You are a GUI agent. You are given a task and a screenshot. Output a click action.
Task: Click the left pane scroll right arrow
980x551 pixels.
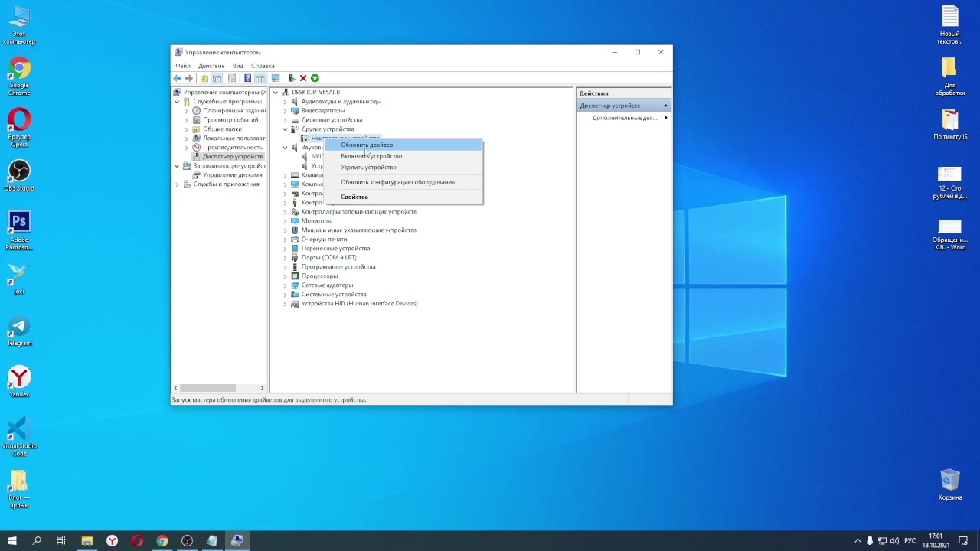click(x=262, y=388)
